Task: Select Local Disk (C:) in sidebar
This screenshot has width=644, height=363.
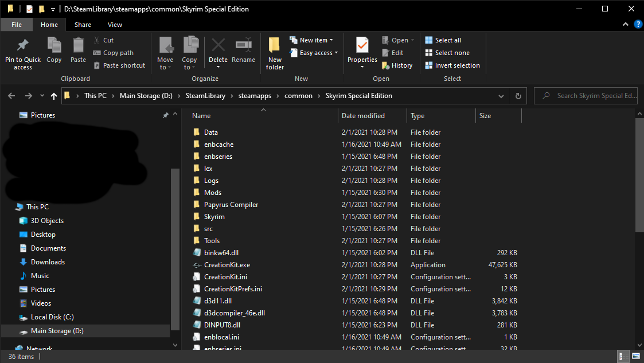Action: [x=52, y=317]
